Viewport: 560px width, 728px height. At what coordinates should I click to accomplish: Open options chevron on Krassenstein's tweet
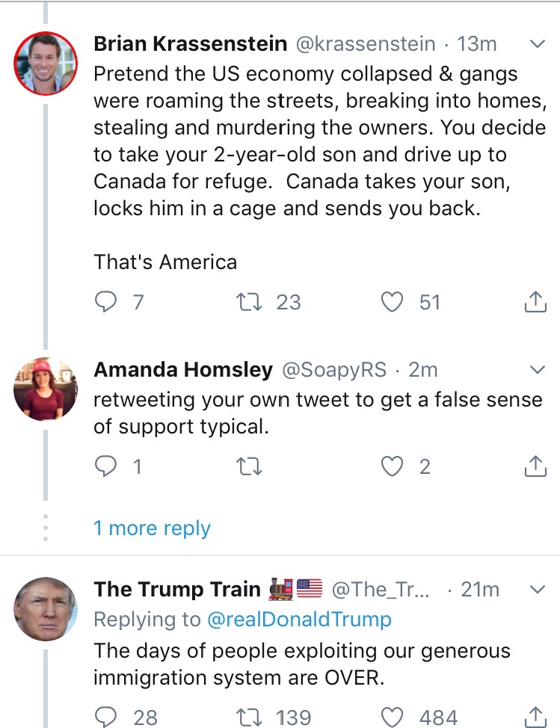click(537, 45)
